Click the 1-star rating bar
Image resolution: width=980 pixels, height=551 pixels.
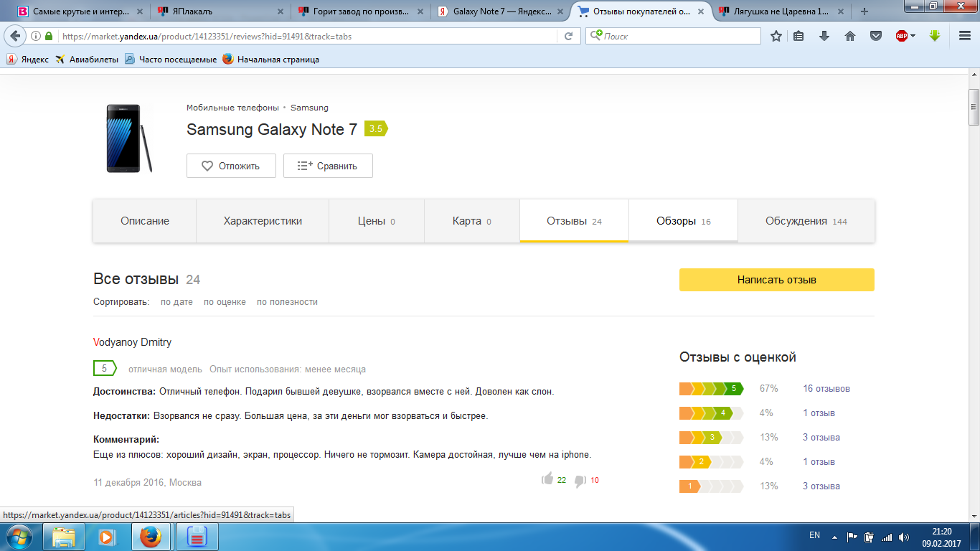point(711,486)
